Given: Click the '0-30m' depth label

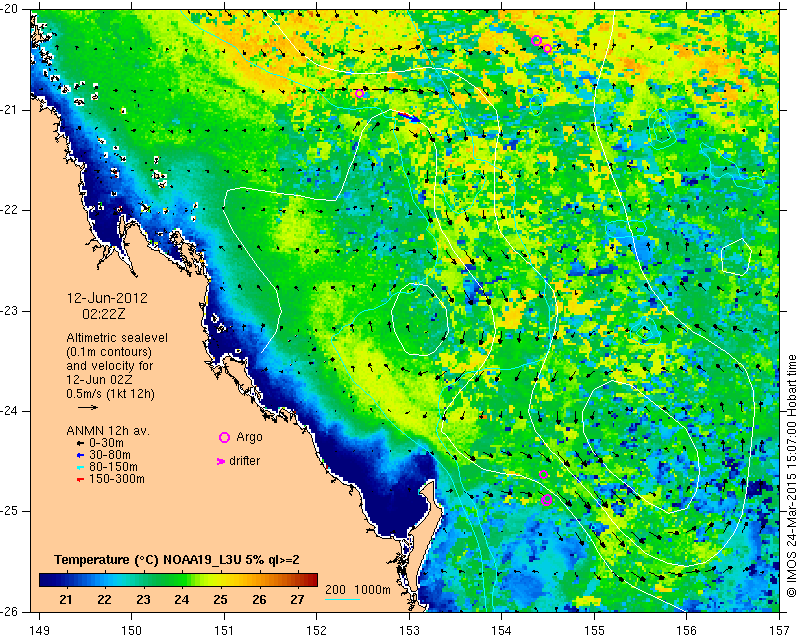Looking at the screenshot, I should pos(106,443).
